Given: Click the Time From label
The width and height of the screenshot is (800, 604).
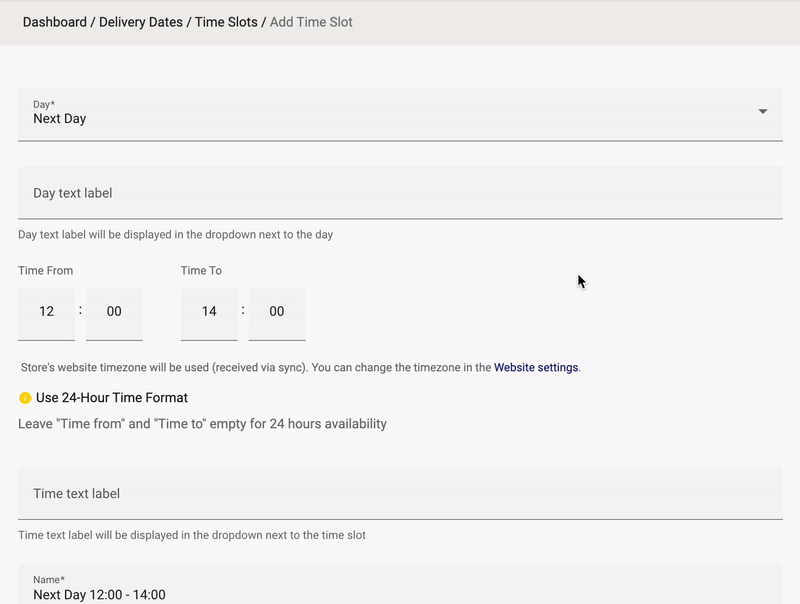Looking at the screenshot, I should 45,270.
